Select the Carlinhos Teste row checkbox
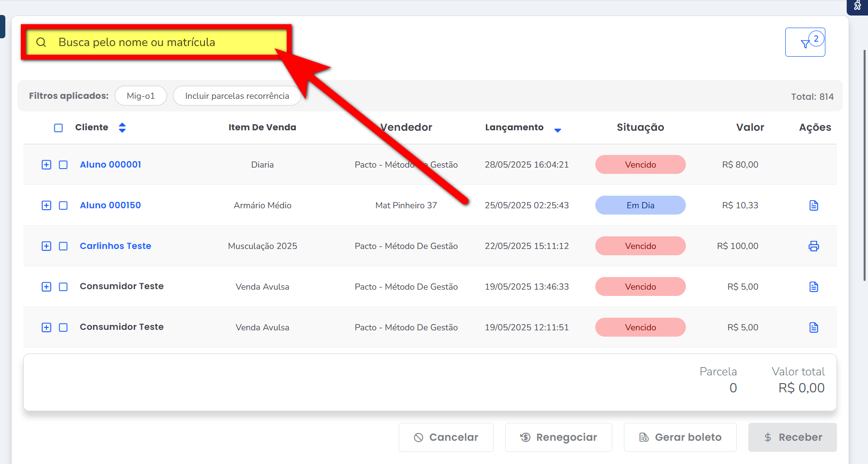Image resolution: width=868 pixels, height=464 pixels. click(63, 246)
